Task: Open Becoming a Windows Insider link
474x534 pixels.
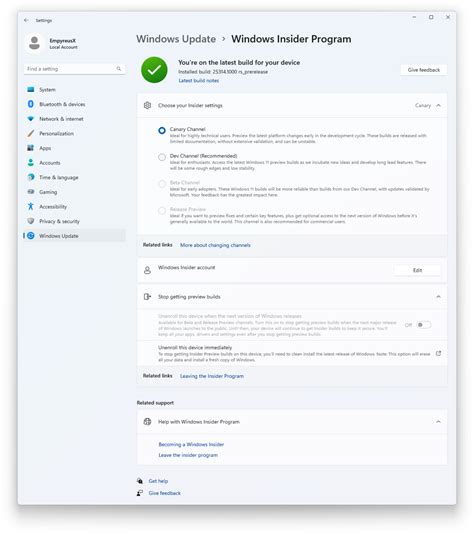Action: point(191,444)
